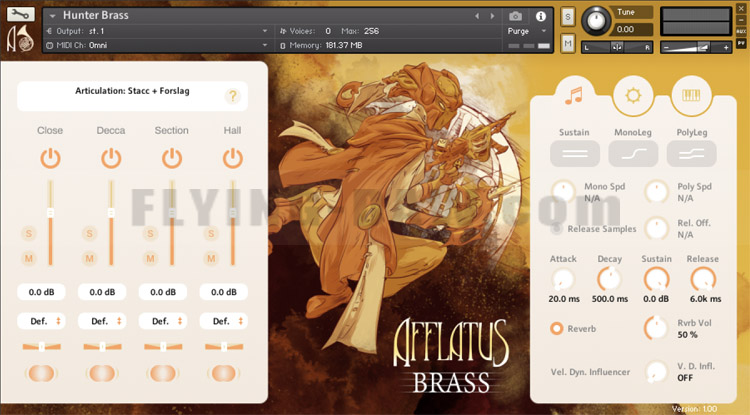Open the music notes articulation tab
Image resolution: width=750 pixels, height=415 pixels.
(x=574, y=96)
